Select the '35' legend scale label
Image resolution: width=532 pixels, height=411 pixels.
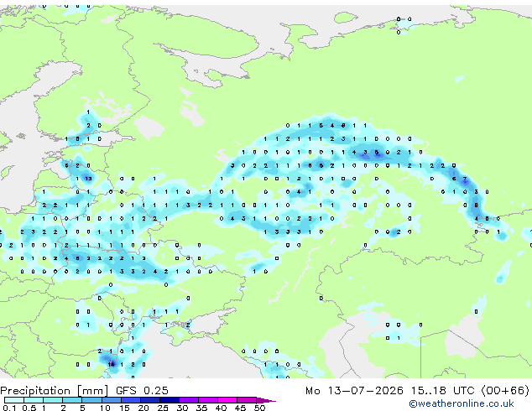tap(202, 408)
